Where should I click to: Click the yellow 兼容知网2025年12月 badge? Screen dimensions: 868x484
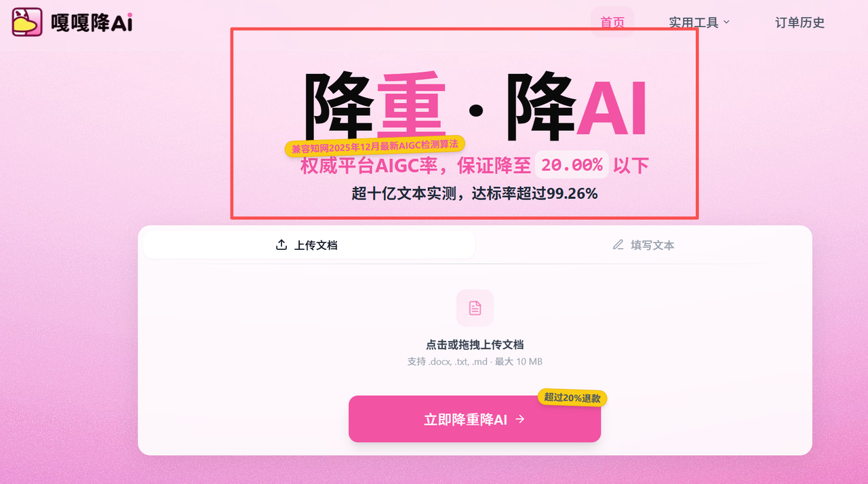(x=374, y=145)
